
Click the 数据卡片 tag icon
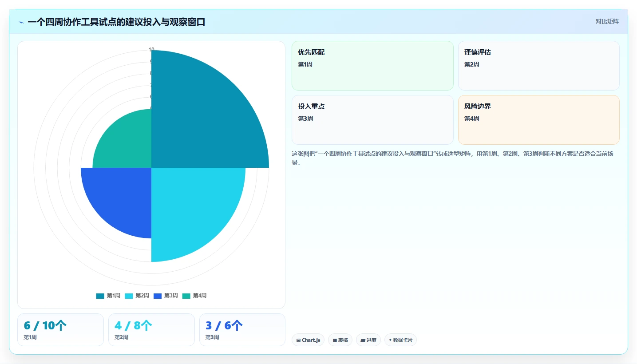(390, 340)
